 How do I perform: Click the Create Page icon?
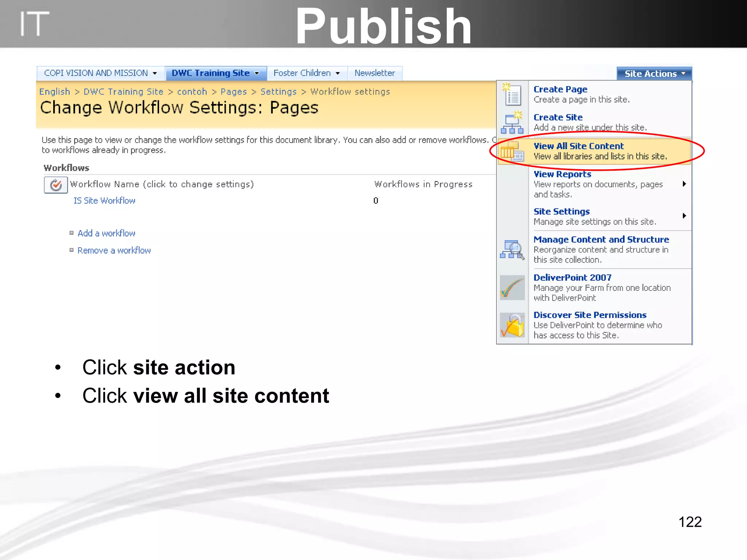click(512, 94)
